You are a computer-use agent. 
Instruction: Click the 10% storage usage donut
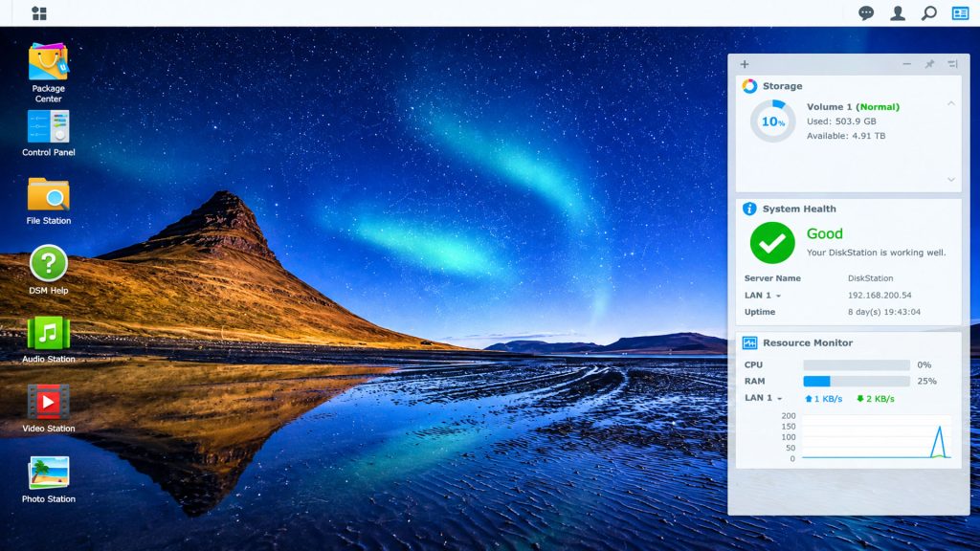point(772,121)
